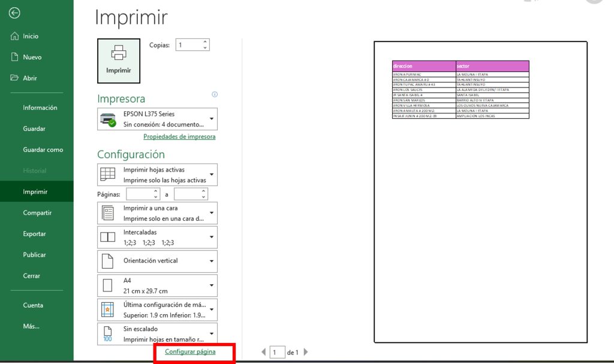Select Guardar como in the sidebar
This screenshot has width=614, height=364.
click(x=43, y=150)
